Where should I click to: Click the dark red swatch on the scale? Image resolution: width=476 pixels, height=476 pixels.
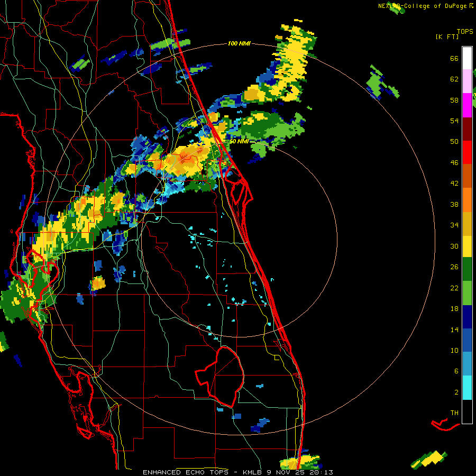click(x=467, y=129)
